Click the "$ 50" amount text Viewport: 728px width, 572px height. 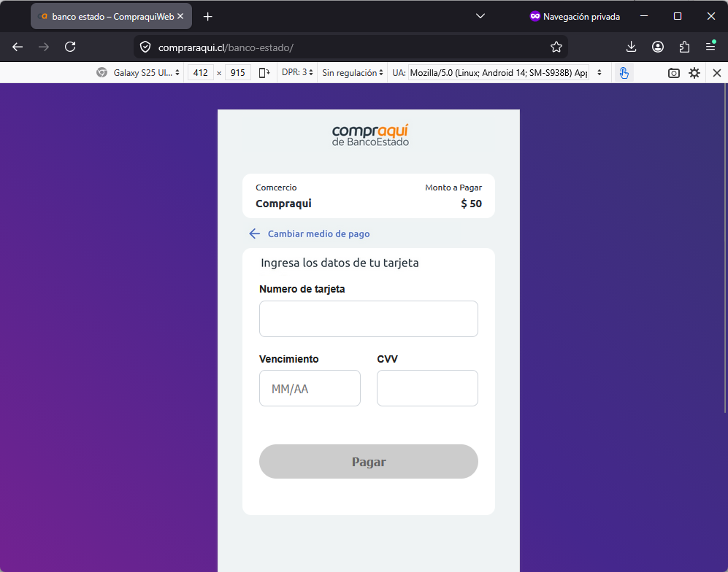tap(471, 204)
